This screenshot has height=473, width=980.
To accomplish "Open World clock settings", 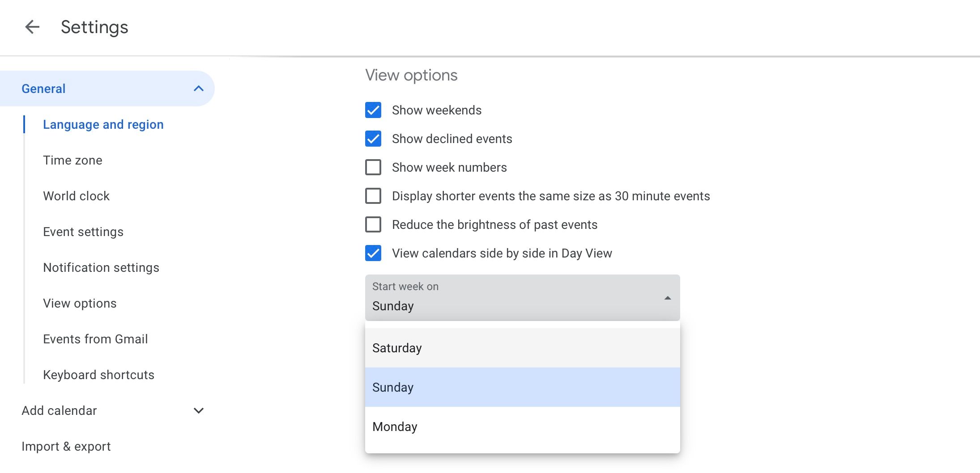I will pyautogui.click(x=76, y=196).
